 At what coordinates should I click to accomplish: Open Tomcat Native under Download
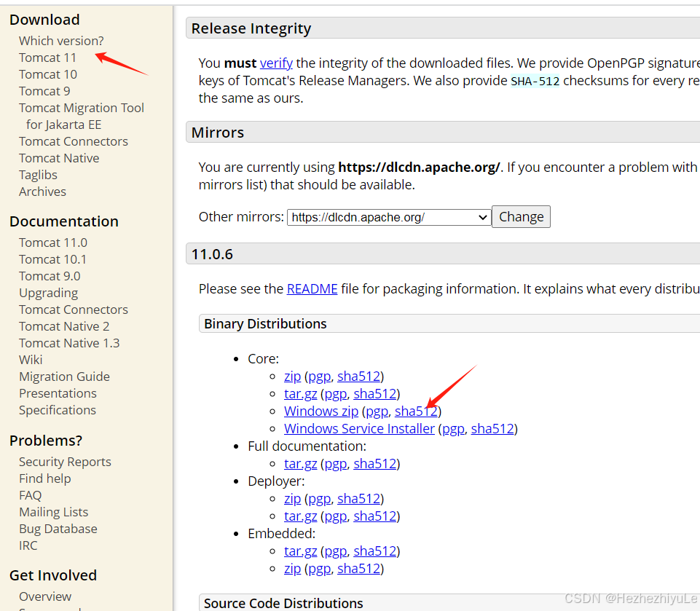[x=59, y=158]
